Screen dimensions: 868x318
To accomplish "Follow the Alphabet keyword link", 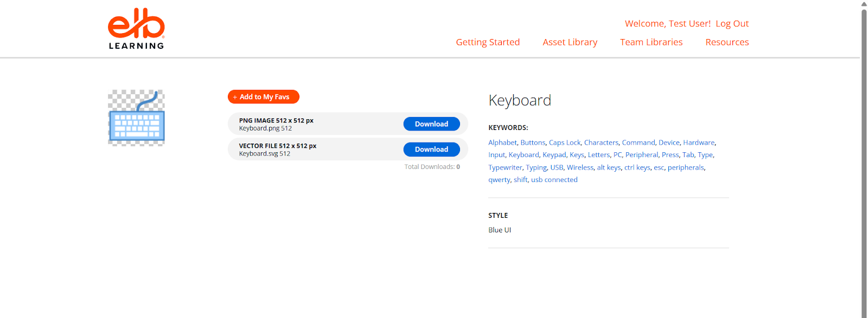I will coord(502,143).
